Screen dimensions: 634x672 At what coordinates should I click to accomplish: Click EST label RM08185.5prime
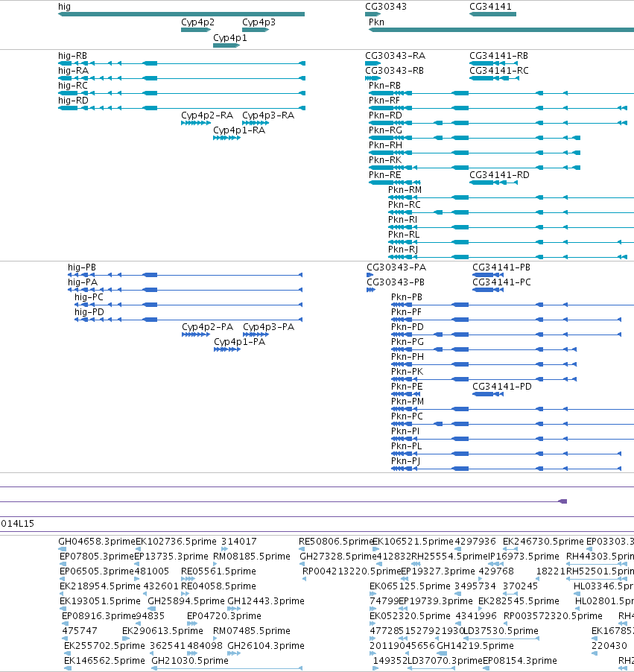pos(252,557)
